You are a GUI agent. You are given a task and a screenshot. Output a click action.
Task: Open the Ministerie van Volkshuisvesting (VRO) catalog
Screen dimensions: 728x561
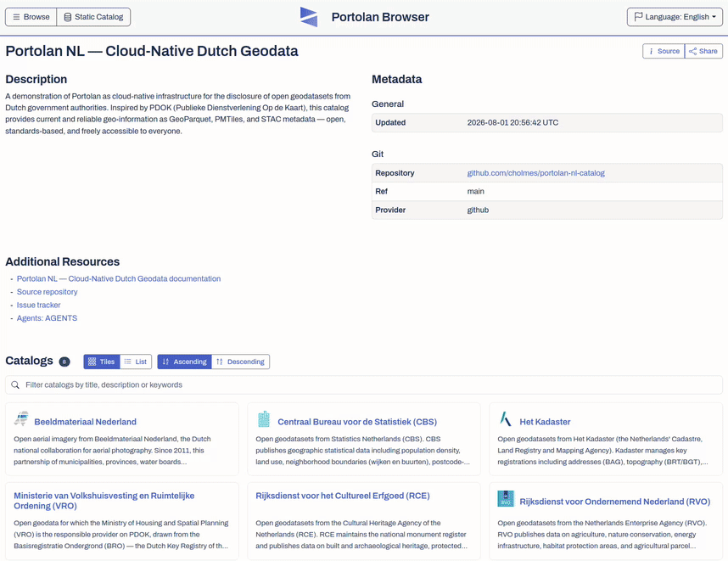[104, 501]
